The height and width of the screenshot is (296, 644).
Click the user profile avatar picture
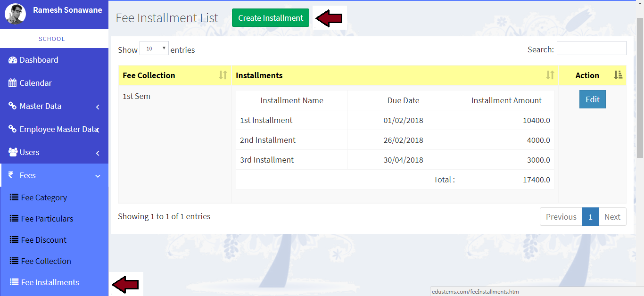click(15, 13)
